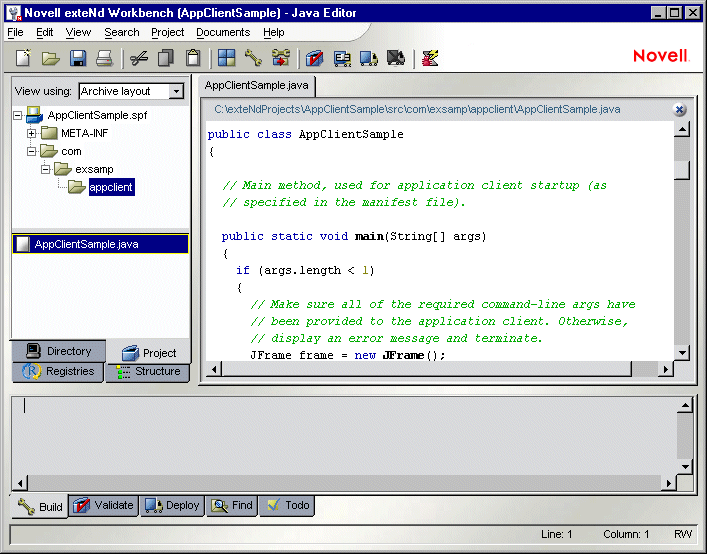Save with the floppy disk icon
Viewport: 707px width, 554px height.
(x=78, y=58)
